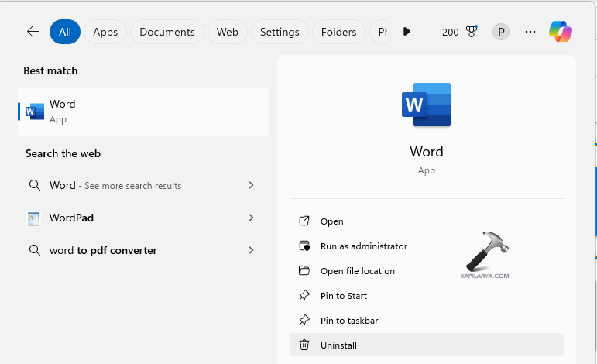Image resolution: width=597 pixels, height=364 pixels.
Task: Click the large Word app icon in preview
Action: coord(426,105)
